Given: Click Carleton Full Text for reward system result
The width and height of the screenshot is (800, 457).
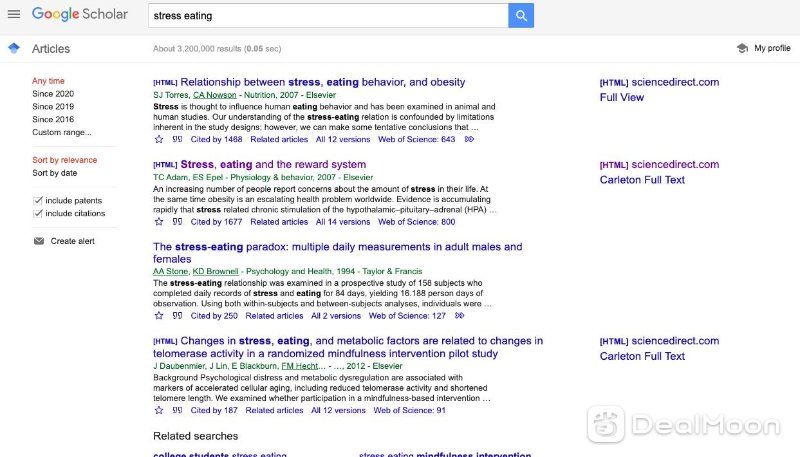Looking at the screenshot, I should click(x=642, y=180).
